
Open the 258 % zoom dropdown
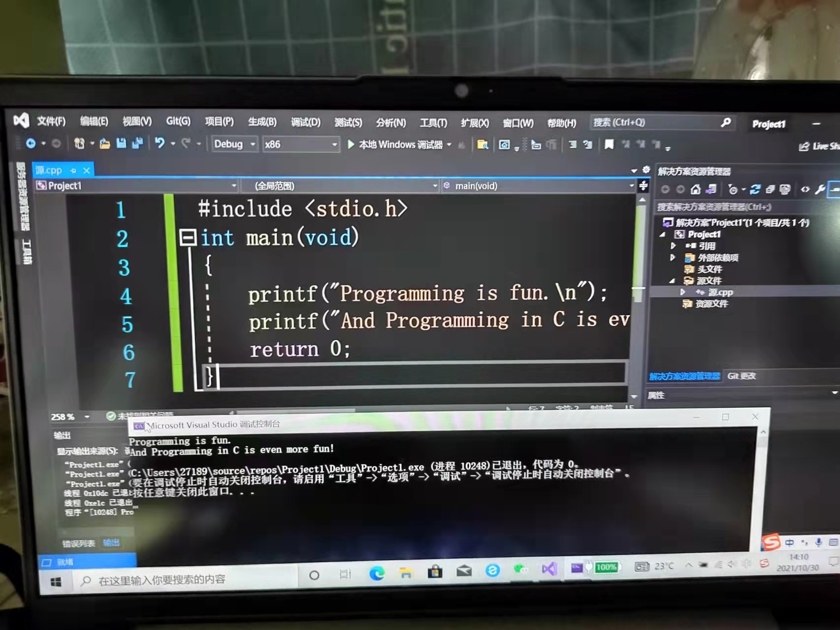click(x=87, y=417)
